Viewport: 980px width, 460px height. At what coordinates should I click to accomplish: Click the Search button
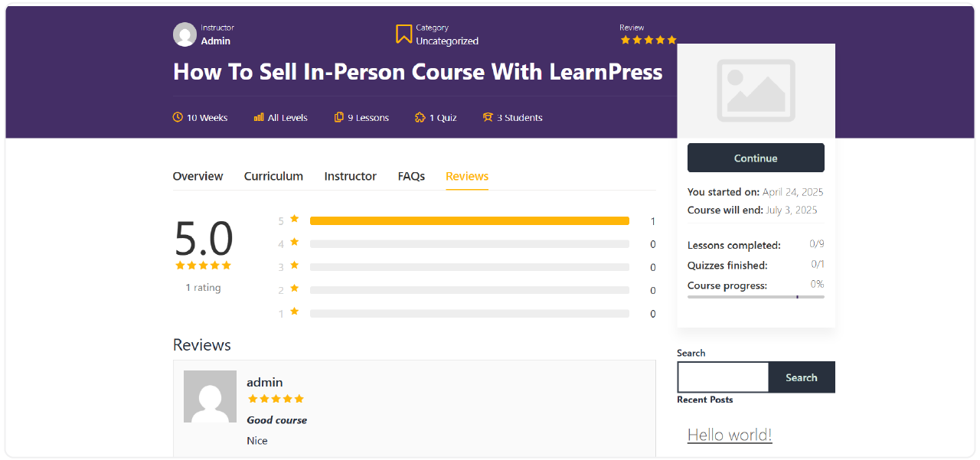[801, 377]
